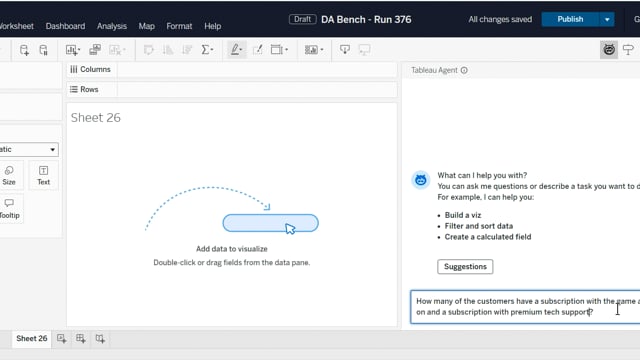The width and height of the screenshot is (640, 360).
Task: Click the Suggestions button
Action: 465,267
